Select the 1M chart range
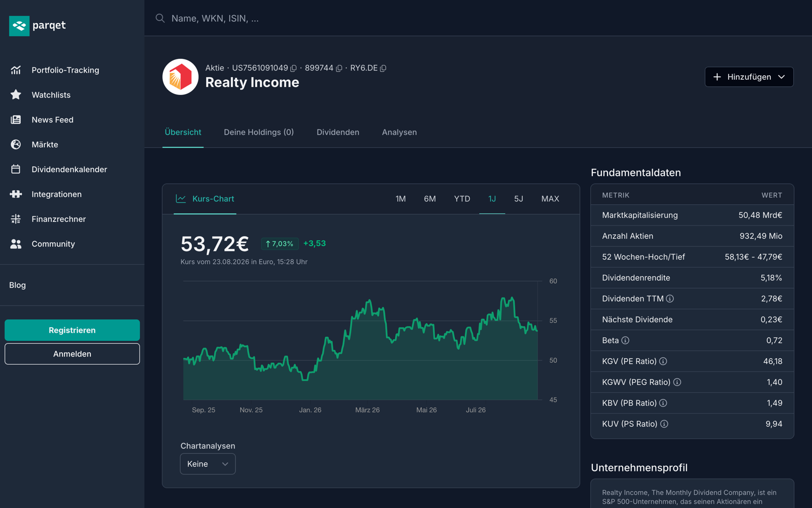 (400, 199)
